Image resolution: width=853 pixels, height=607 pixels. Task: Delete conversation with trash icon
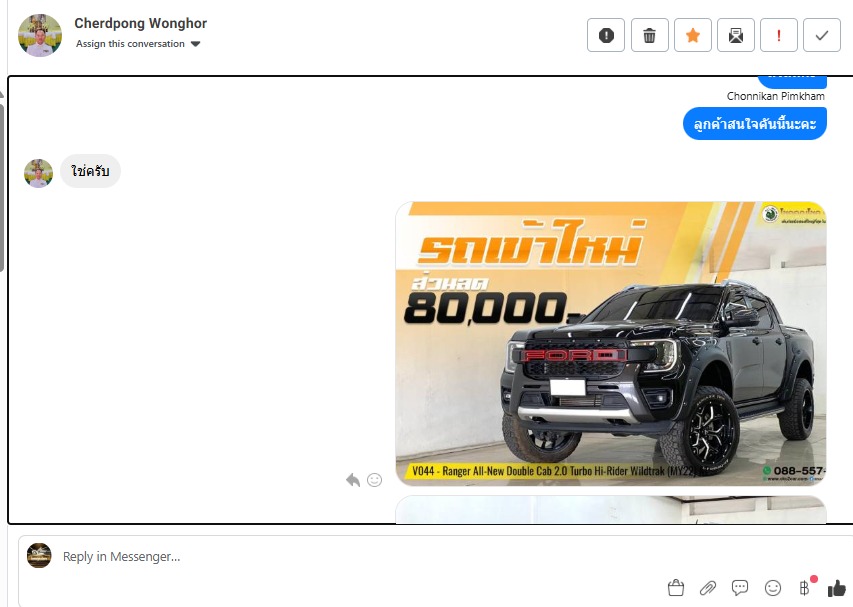[x=650, y=35]
